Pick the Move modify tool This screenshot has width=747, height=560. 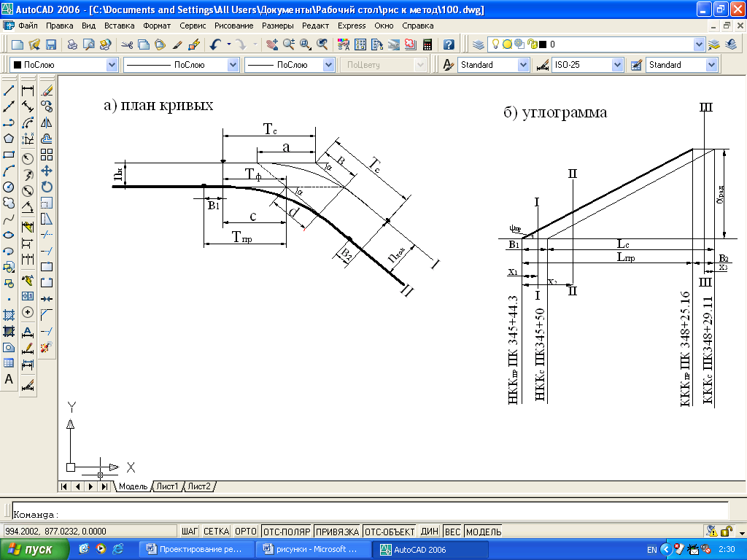[46, 171]
